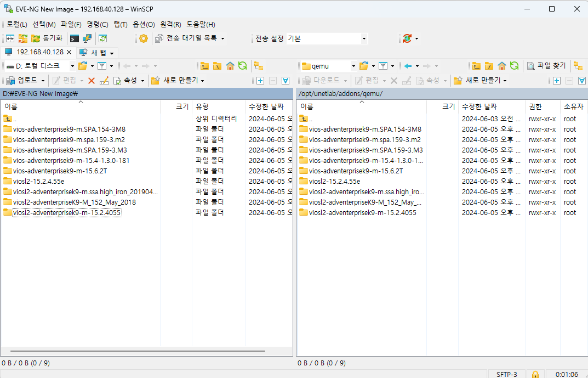Sort remote files by 소유자 column header
This screenshot has width=588, height=378.
[574, 106]
